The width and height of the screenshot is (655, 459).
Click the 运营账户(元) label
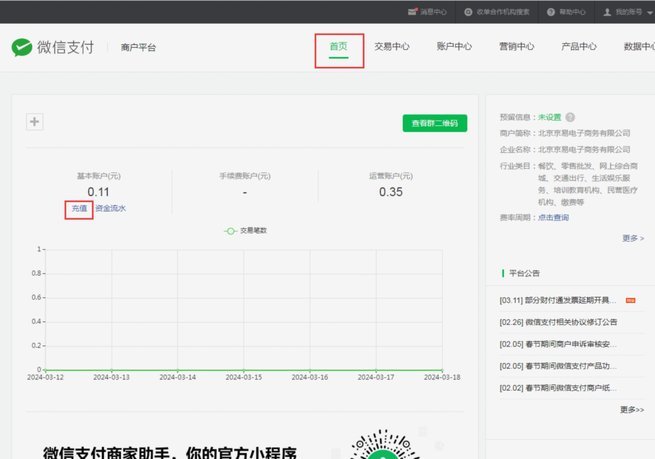391,176
